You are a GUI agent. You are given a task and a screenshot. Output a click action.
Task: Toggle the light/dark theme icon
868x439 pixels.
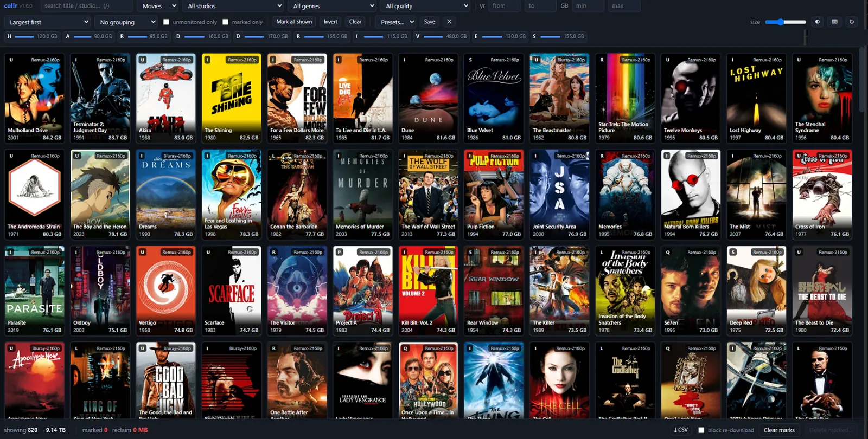point(818,22)
